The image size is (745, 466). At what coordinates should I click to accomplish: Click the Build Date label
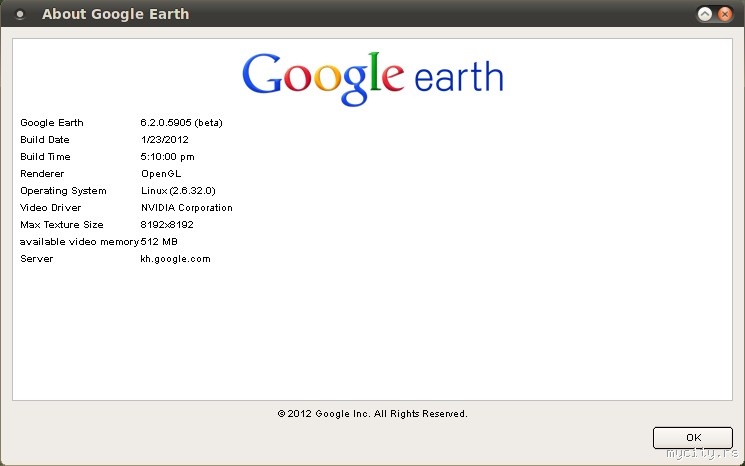pyautogui.click(x=45, y=140)
